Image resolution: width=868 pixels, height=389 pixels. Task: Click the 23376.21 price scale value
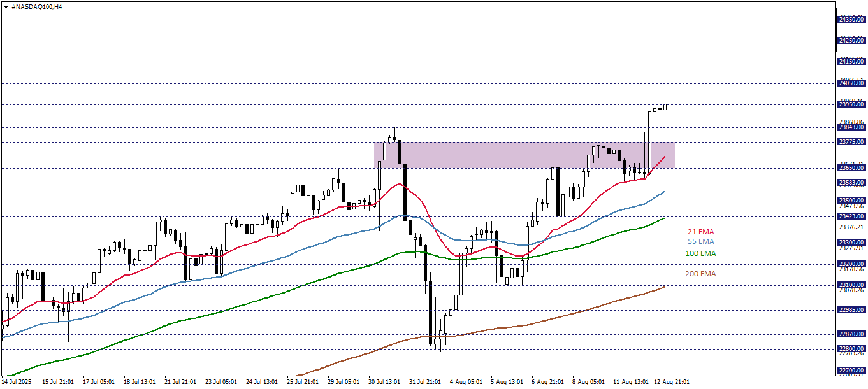point(851,227)
